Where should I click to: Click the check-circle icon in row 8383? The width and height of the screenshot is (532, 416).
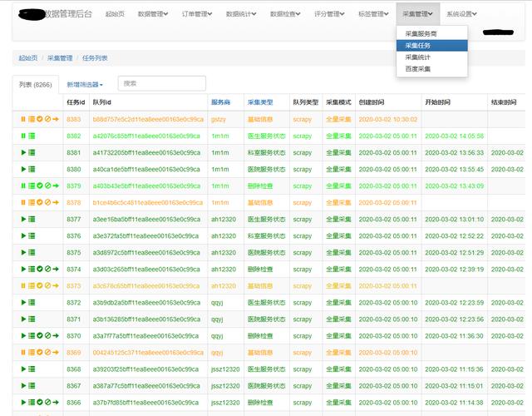[x=40, y=119]
